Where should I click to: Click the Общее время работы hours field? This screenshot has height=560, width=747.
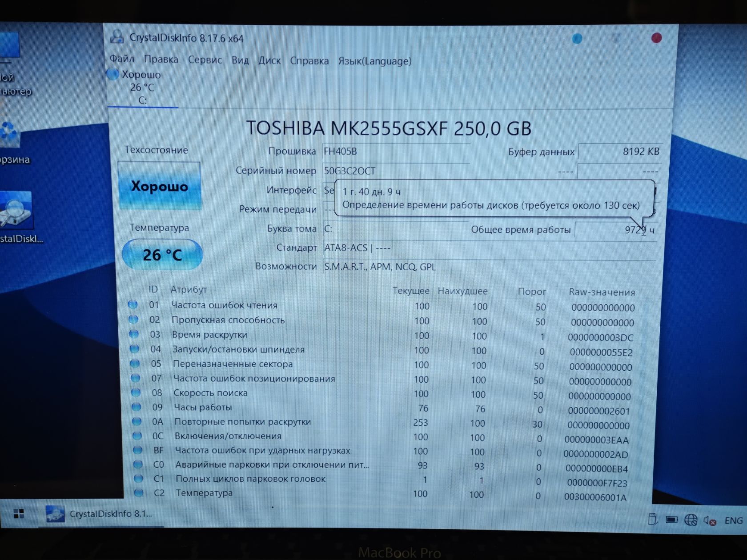616,230
